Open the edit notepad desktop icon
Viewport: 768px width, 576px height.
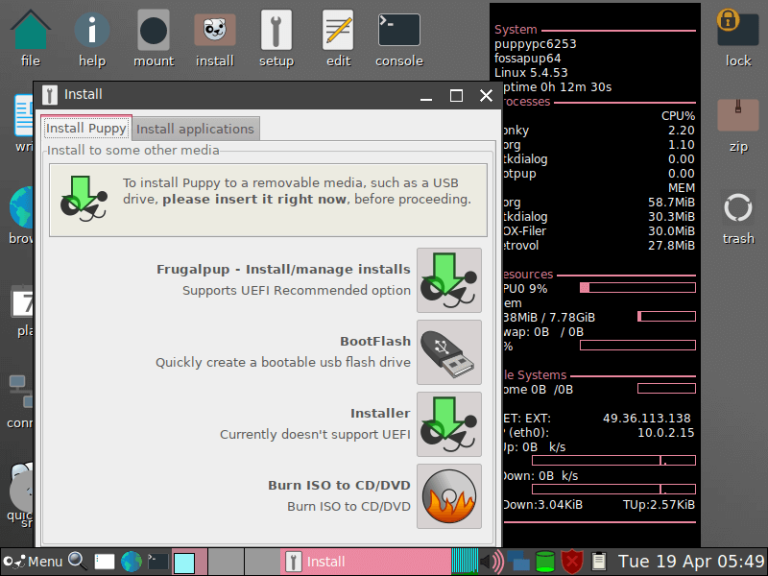point(338,31)
